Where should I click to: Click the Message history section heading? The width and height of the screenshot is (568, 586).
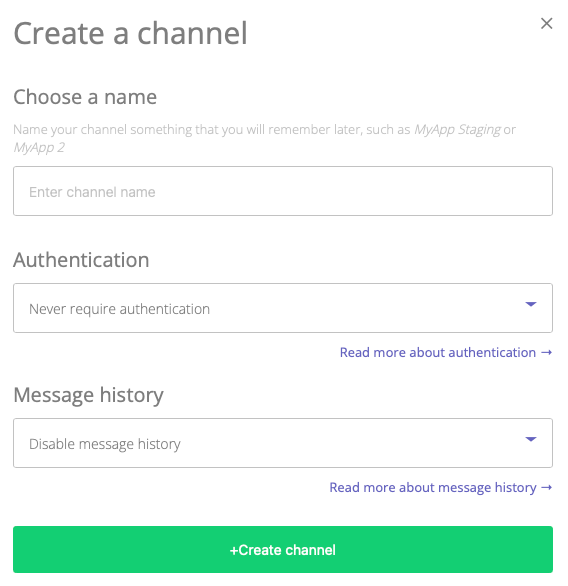(89, 395)
